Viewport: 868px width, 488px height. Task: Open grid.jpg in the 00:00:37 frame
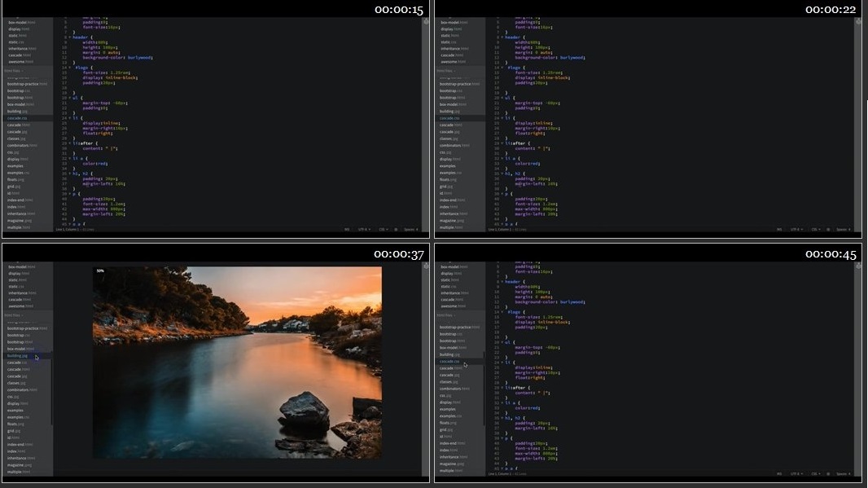click(14, 430)
